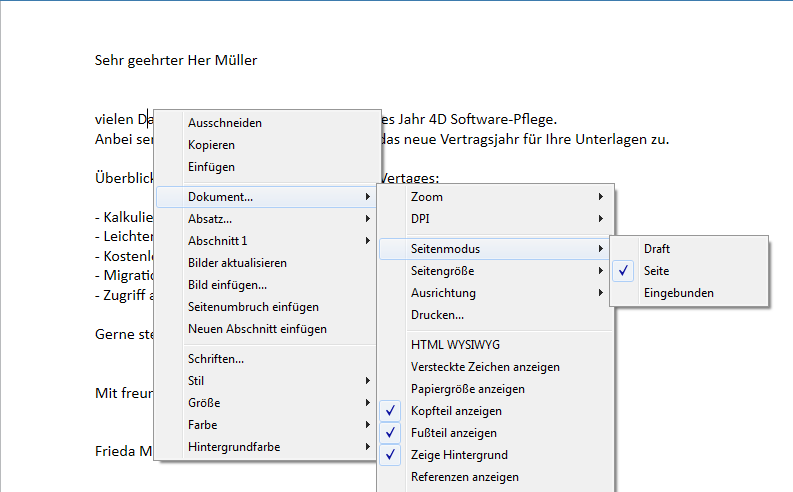793x492 pixels.
Task: Open the Schriften... dialog
Action: (x=216, y=359)
